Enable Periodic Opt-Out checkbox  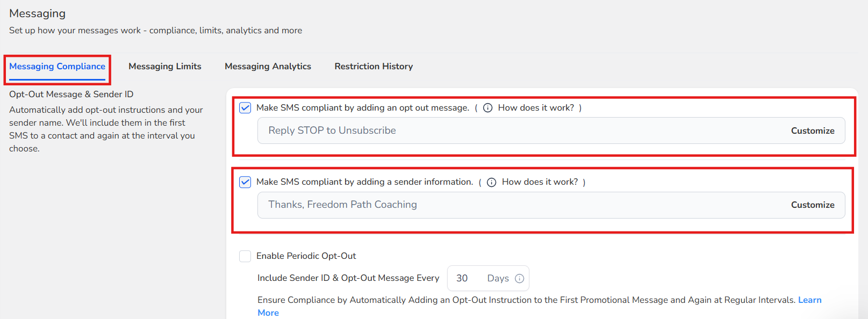(x=245, y=256)
